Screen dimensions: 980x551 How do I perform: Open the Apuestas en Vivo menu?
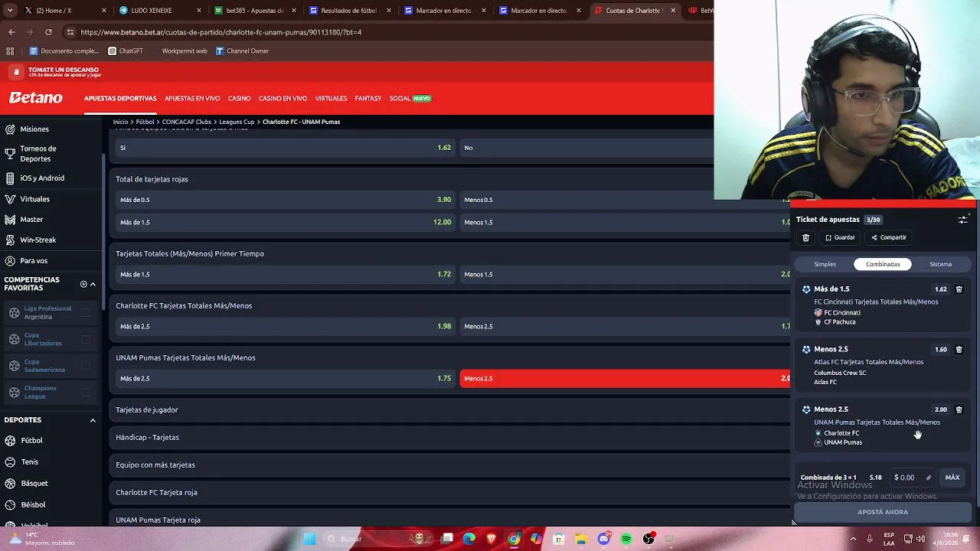192,99
